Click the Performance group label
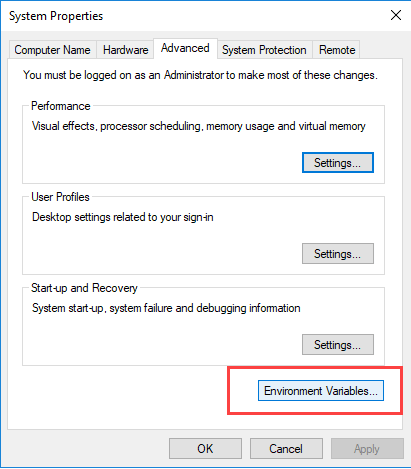The width and height of the screenshot is (411, 469). (x=61, y=106)
